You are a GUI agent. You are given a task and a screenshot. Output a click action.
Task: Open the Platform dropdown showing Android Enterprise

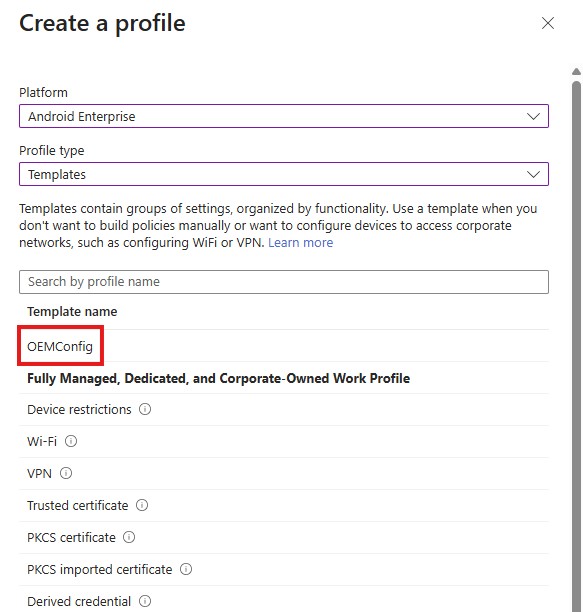284,116
